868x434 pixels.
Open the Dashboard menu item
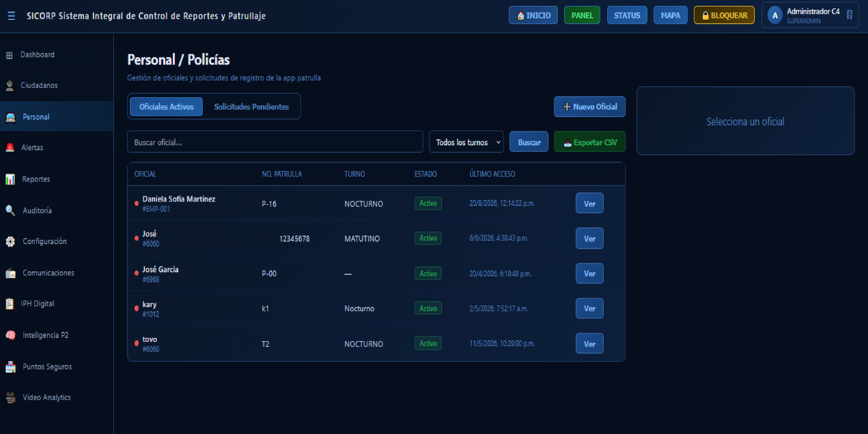coord(57,55)
